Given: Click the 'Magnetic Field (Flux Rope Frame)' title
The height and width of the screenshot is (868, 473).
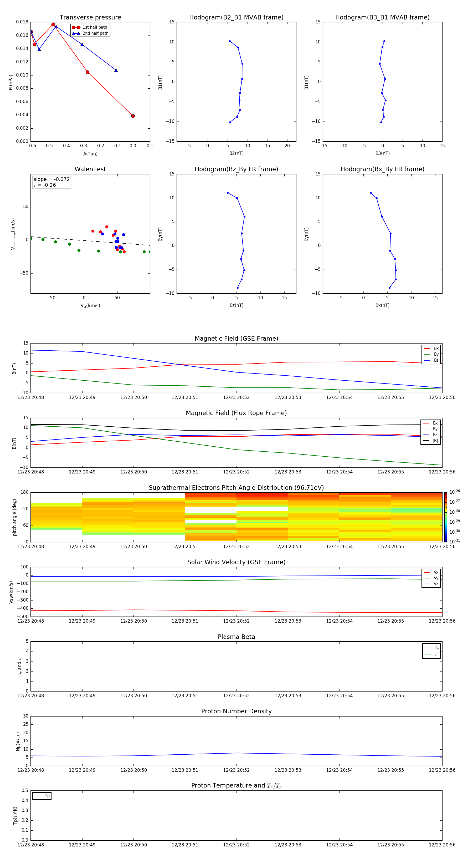Looking at the screenshot, I should point(236,413).
